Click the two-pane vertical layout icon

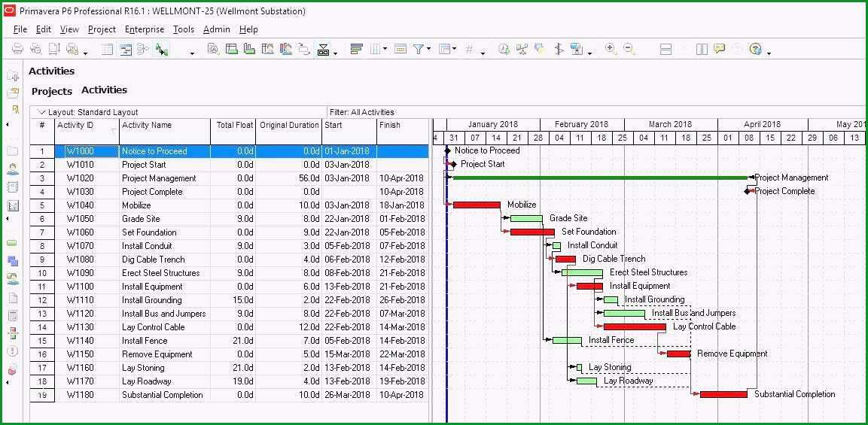point(702,49)
